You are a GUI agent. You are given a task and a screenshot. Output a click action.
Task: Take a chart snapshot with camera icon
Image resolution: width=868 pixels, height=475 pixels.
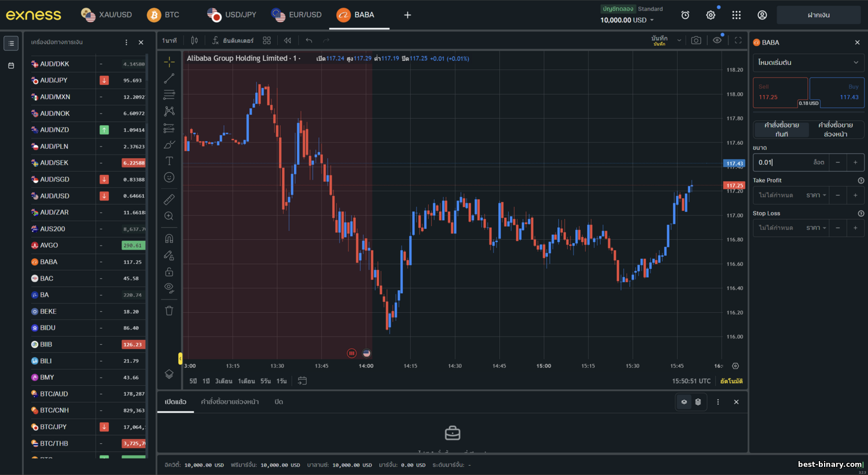click(696, 41)
